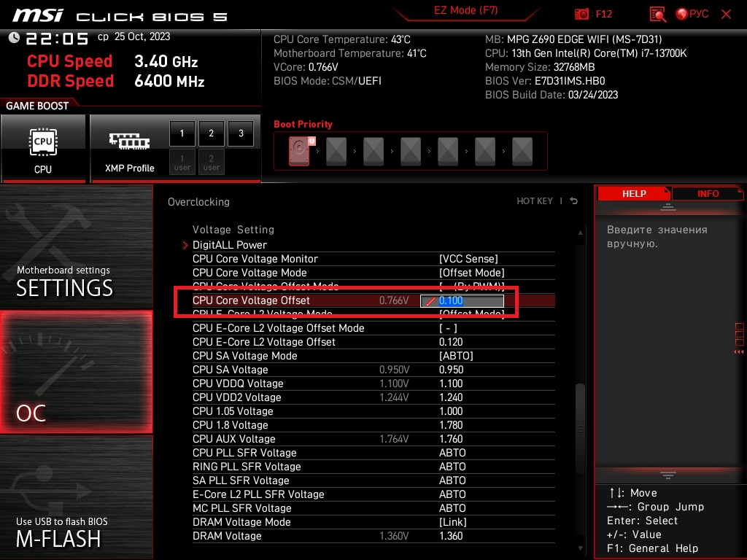This screenshot has width=747, height=560.
Task: Select CPU VDDQ Voltage value 1.100
Action: (x=451, y=384)
